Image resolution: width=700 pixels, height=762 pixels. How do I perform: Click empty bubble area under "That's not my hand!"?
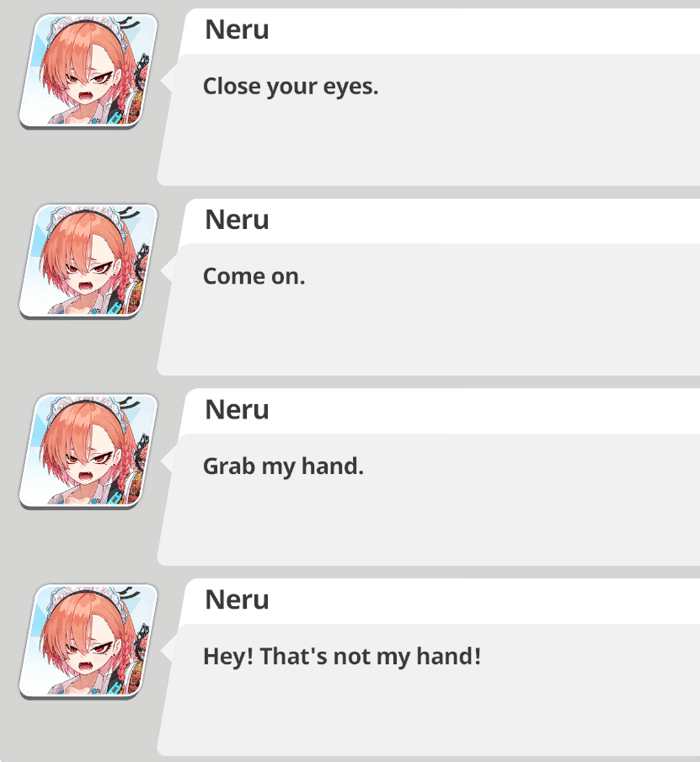[428, 713]
